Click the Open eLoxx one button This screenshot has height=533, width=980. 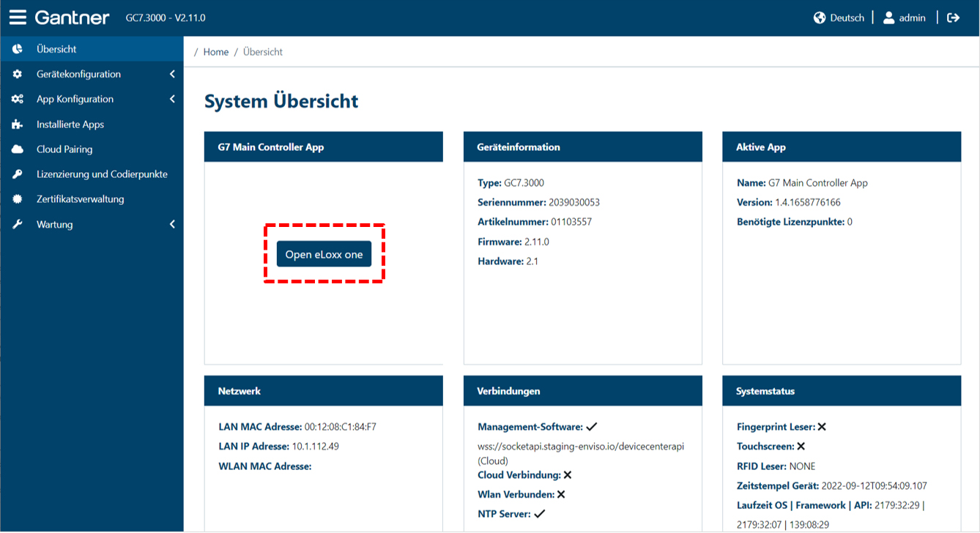(x=324, y=254)
